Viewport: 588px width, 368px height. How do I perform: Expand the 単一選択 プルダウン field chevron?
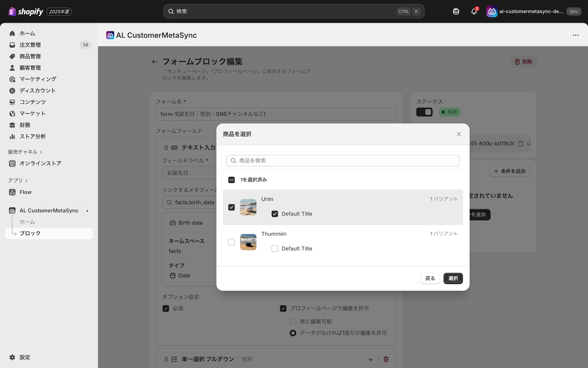tap(370, 359)
